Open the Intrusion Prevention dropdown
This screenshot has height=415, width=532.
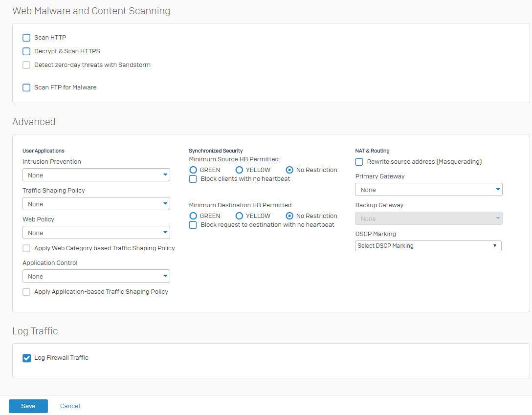pos(96,175)
